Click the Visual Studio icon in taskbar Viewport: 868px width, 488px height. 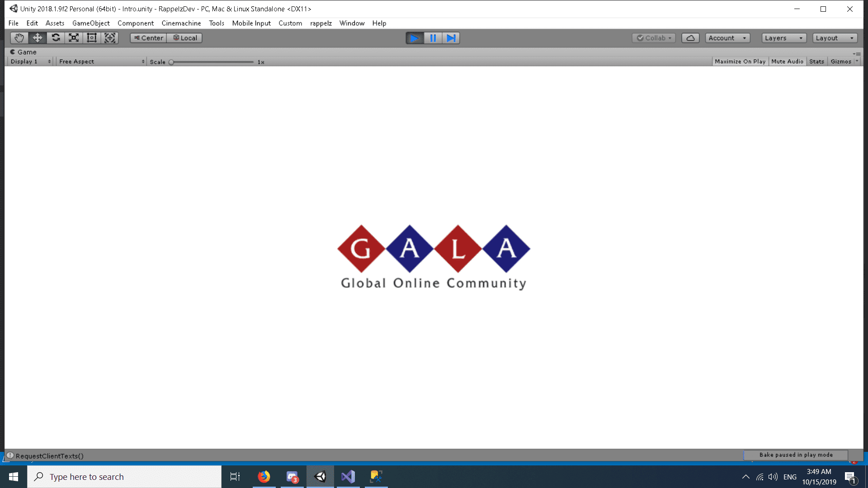point(347,477)
